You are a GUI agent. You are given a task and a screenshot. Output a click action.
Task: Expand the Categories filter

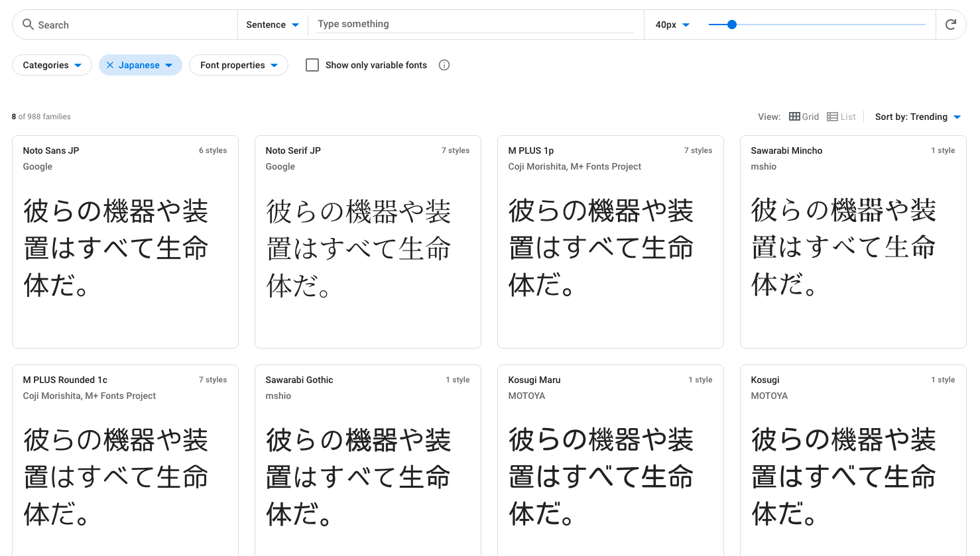[x=52, y=65]
